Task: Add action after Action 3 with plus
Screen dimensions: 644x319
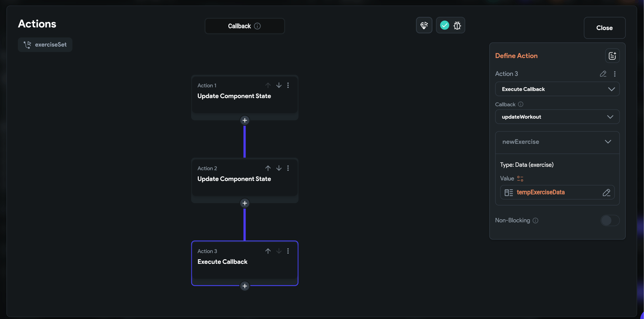Action: (x=245, y=286)
